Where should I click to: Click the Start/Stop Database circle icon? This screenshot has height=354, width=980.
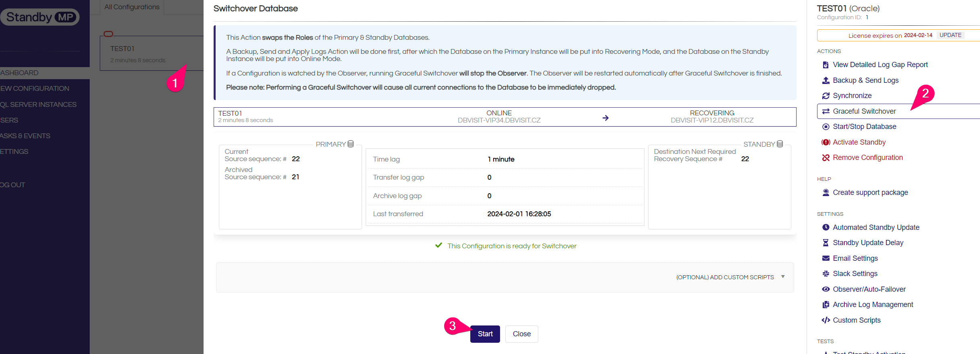pyautogui.click(x=826, y=127)
